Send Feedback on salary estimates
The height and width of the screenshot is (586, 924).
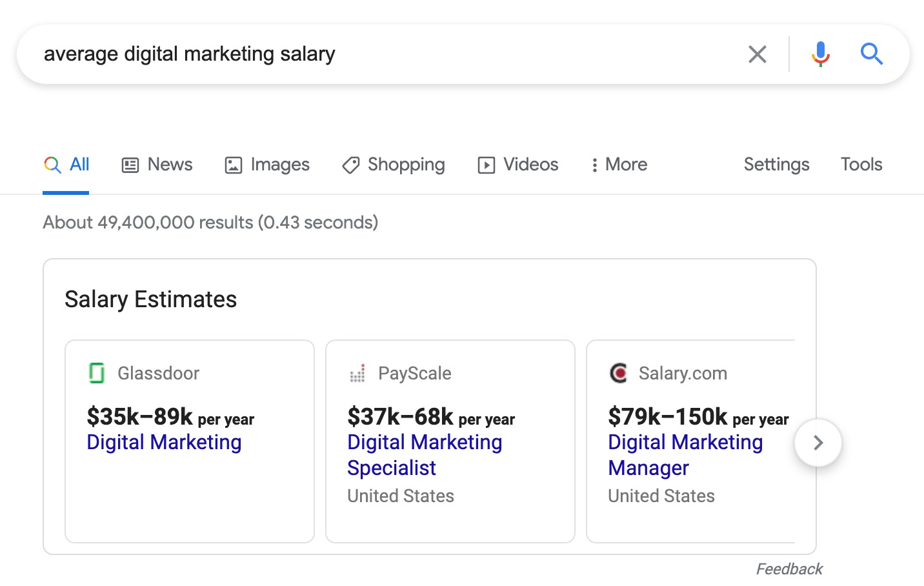tap(789, 569)
